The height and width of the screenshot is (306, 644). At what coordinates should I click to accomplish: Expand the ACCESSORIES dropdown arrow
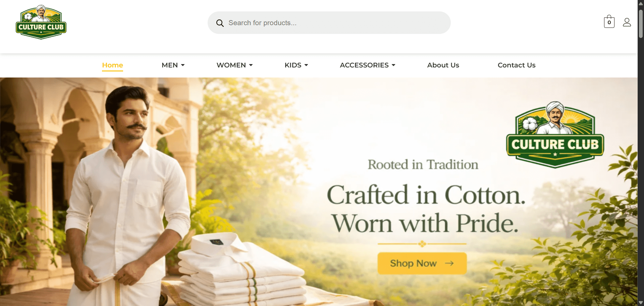[x=393, y=65]
